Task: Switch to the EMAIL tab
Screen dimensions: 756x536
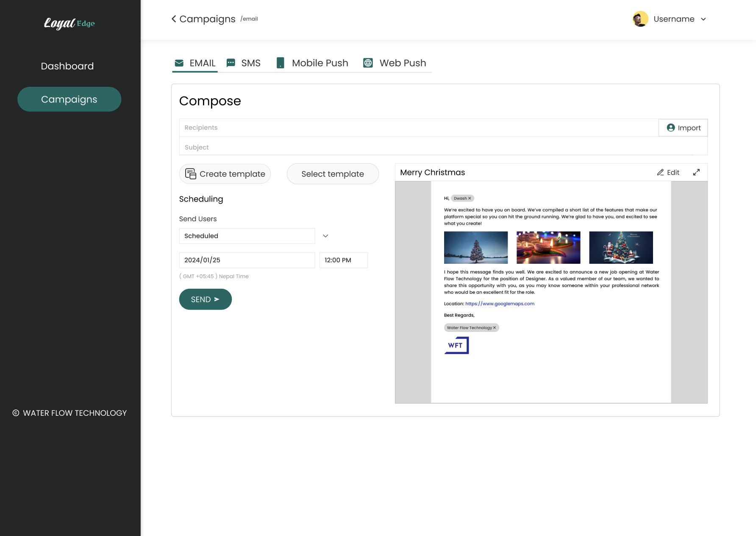Action: pyautogui.click(x=195, y=63)
